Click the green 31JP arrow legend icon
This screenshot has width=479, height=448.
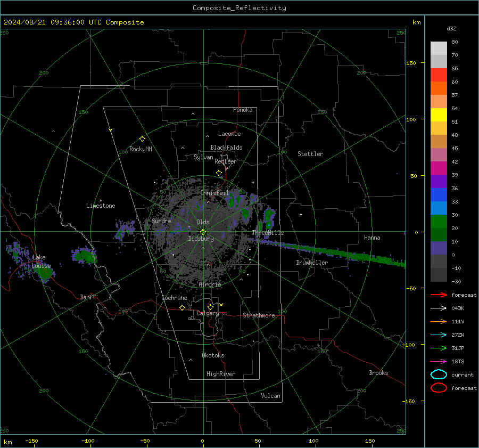pyautogui.click(x=439, y=348)
